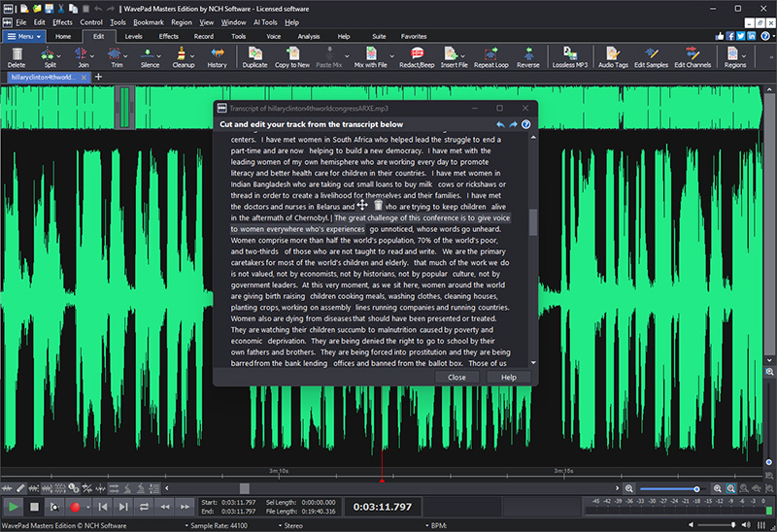The height and width of the screenshot is (532, 777).
Task: Click the Edit Samples icon
Action: pyautogui.click(x=651, y=54)
